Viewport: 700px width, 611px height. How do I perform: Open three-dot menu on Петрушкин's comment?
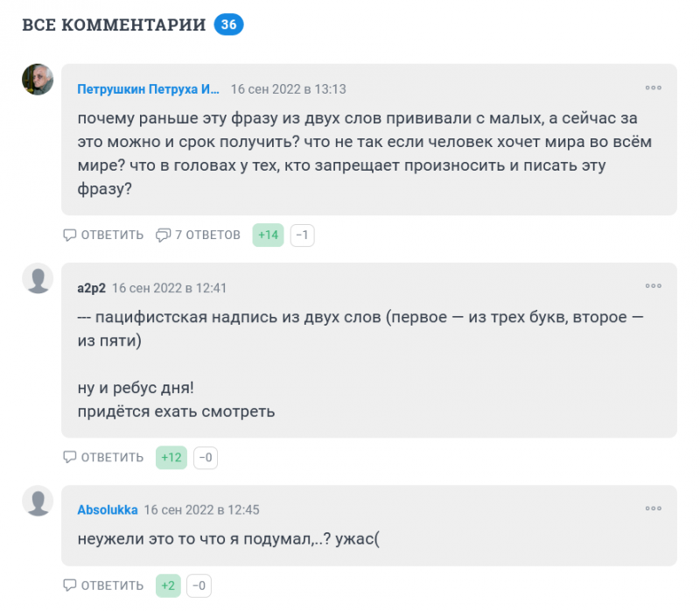click(653, 88)
